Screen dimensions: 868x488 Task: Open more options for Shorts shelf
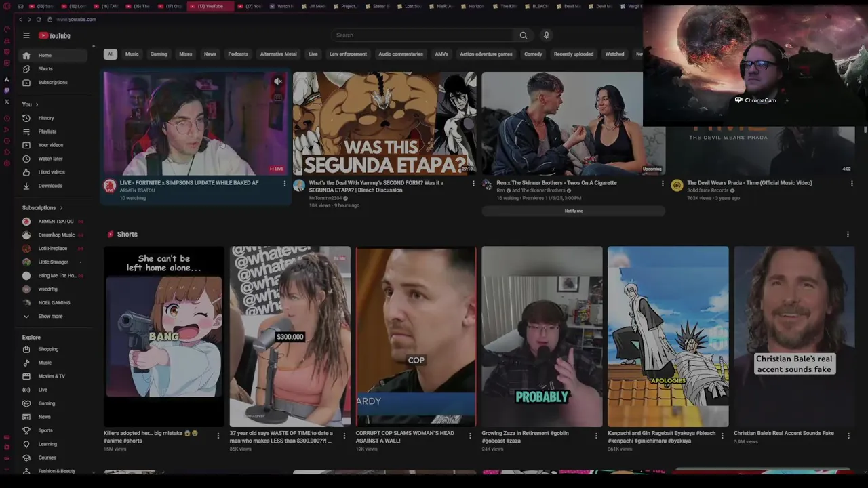tap(848, 235)
